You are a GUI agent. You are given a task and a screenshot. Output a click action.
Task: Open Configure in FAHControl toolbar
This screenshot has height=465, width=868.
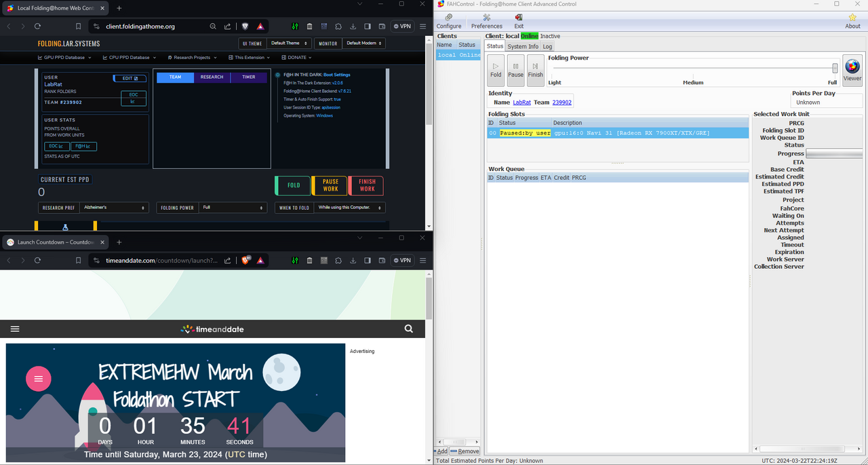click(449, 21)
